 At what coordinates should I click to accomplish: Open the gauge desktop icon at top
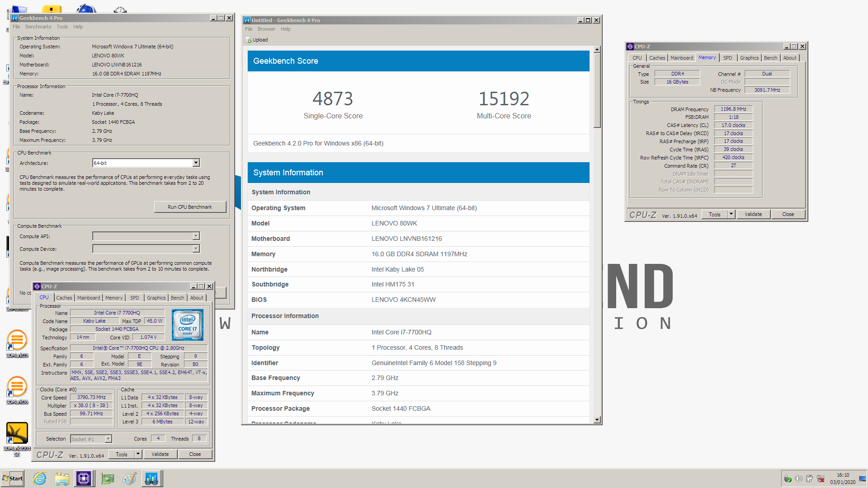coord(120,9)
